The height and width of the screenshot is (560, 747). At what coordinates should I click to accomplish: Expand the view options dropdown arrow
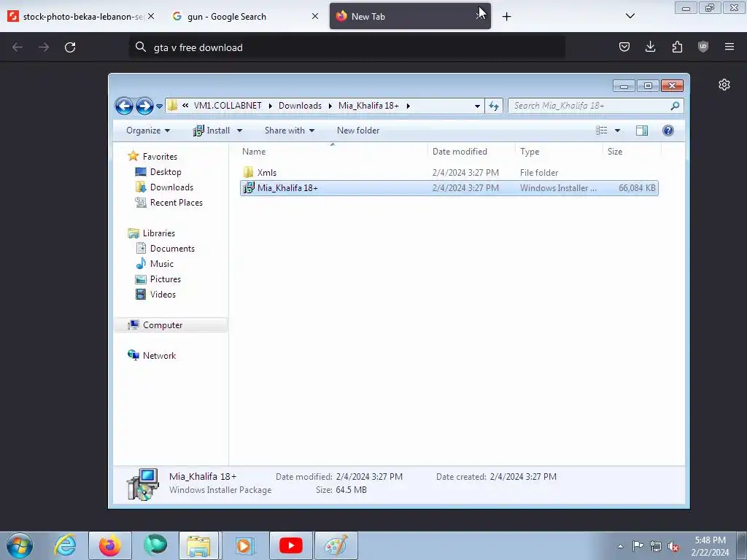(x=617, y=131)
